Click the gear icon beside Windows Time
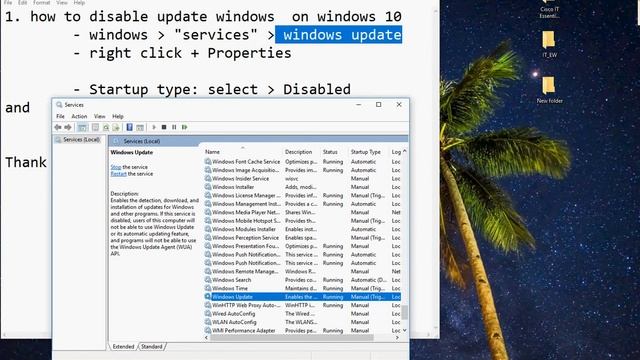Screen dimensions: 640x360 (x=208, y=288)
